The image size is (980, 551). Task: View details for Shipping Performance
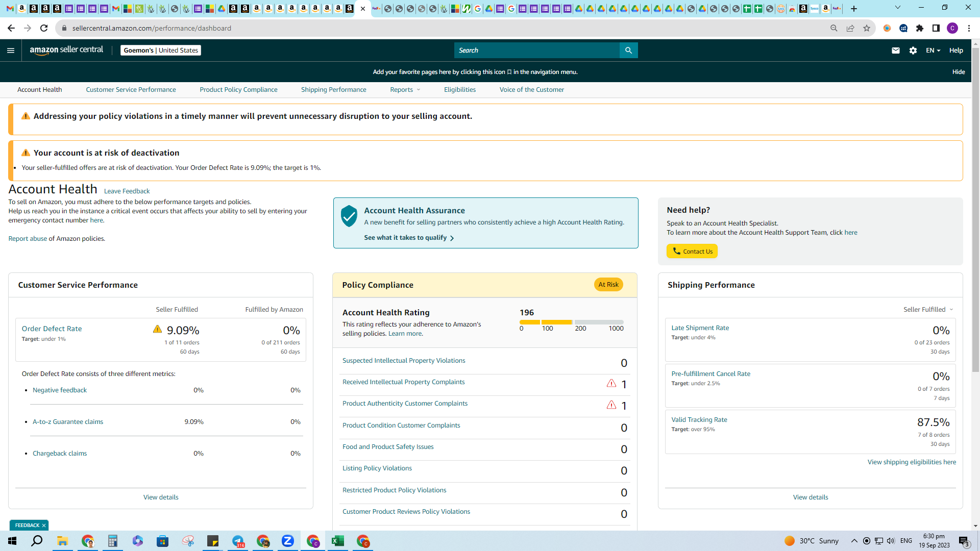click(811, 497)
